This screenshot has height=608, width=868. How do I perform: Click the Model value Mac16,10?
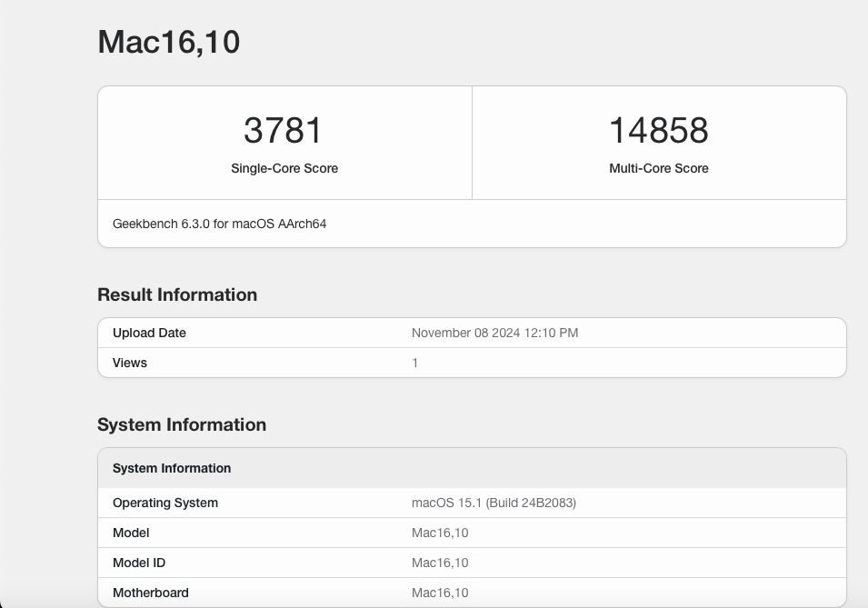[442, 533]
